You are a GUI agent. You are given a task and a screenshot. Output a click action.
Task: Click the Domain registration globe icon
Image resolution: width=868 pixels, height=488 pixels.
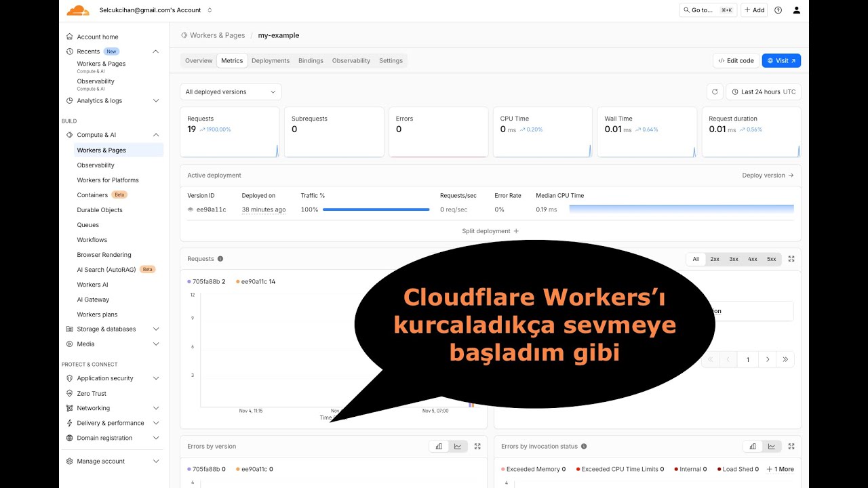pyautogui.click(x=70, y=438)
